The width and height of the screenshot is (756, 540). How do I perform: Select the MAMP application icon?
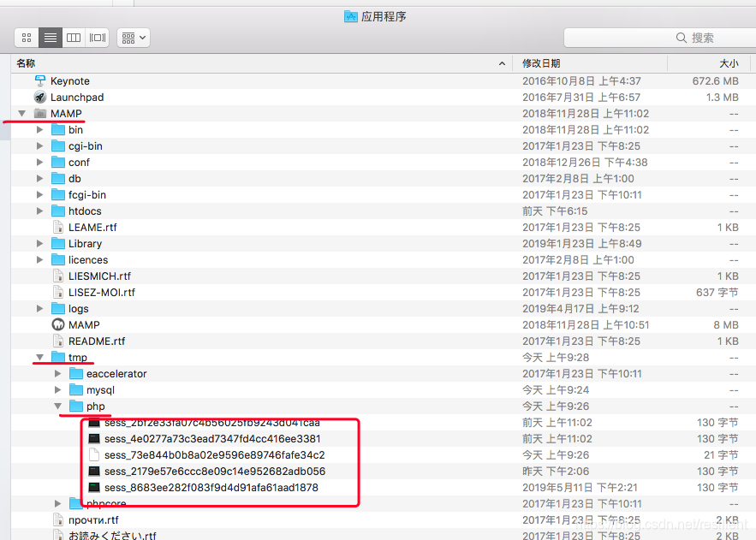coord(58,324)
